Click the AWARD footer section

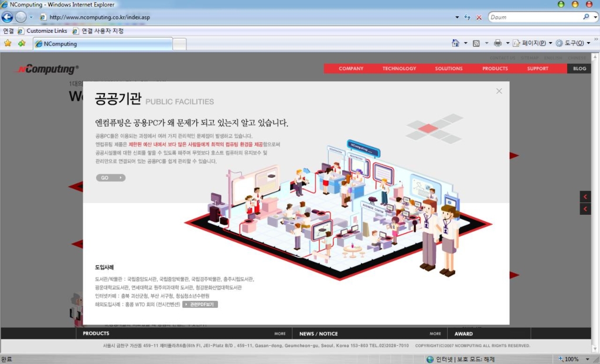coord(463,334)
